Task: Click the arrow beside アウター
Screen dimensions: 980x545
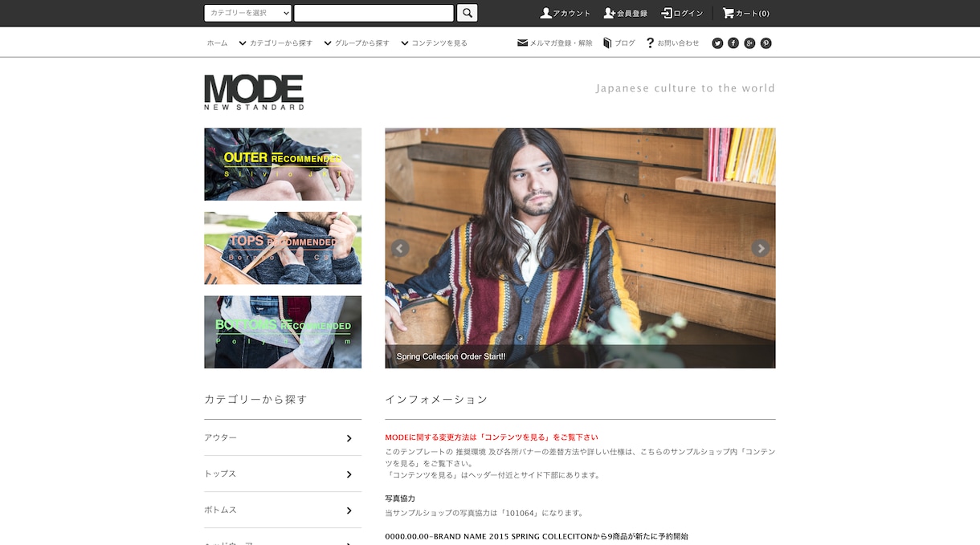Action: coord(349,438)
